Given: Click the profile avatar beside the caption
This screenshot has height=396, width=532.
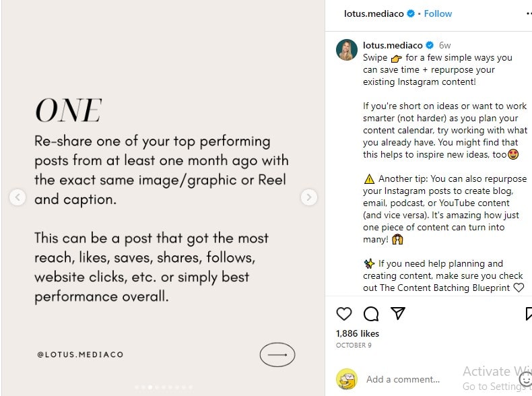Looking at the screenshot, I should 347,50.
